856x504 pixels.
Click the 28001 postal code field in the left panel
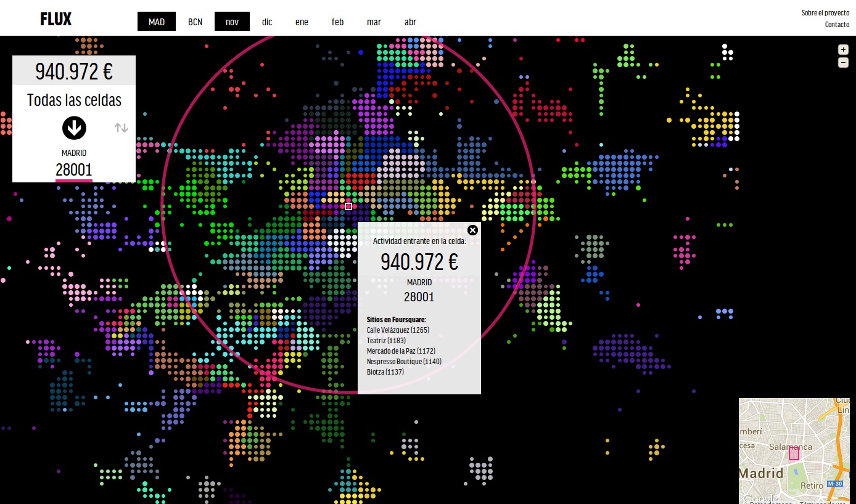(x=74, y=170)
